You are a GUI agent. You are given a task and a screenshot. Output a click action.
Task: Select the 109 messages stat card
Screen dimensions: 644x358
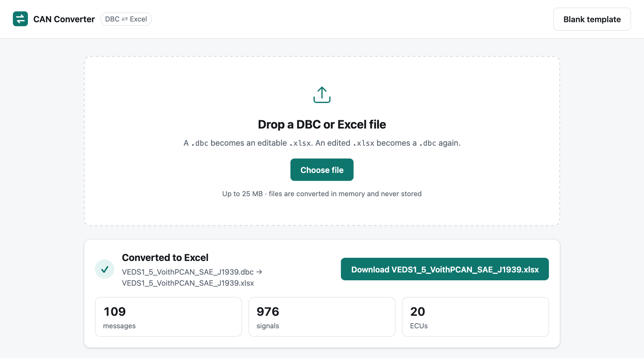pos(169,317)
